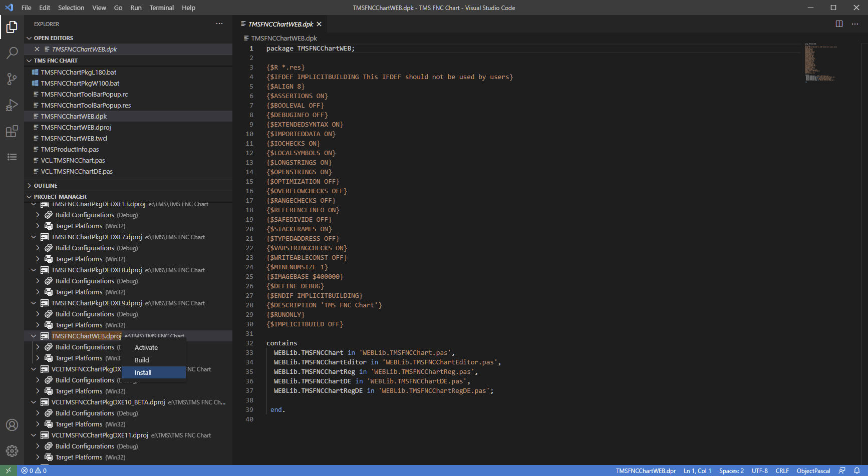This screenshot has height=476, width=868.
Task: Split the editor to the right
Action: (x=839, y=24)
